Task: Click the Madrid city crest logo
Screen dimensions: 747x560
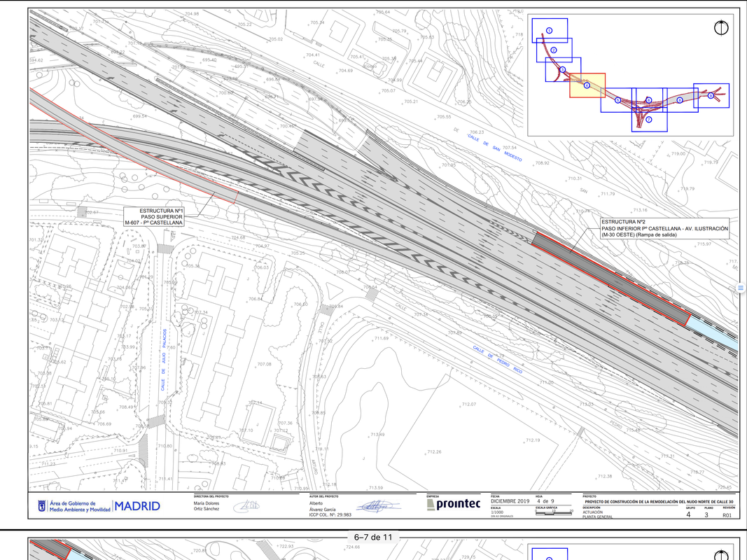Action: (42, 506)
